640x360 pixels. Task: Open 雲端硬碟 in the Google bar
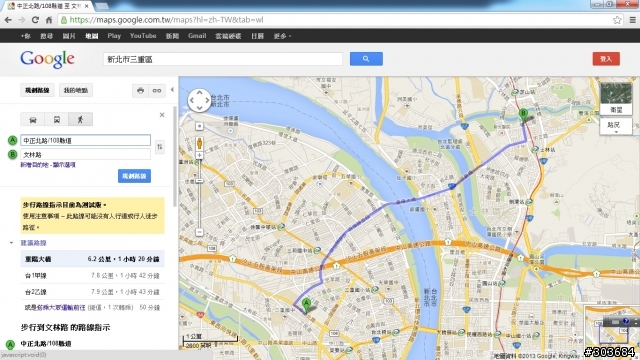point(228,36)
